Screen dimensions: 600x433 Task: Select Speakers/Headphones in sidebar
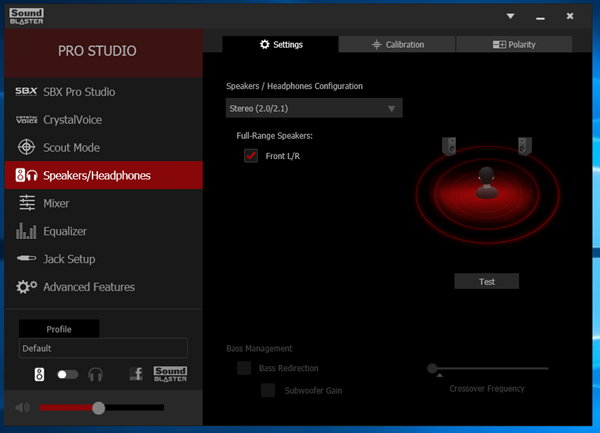pos(104,175)
